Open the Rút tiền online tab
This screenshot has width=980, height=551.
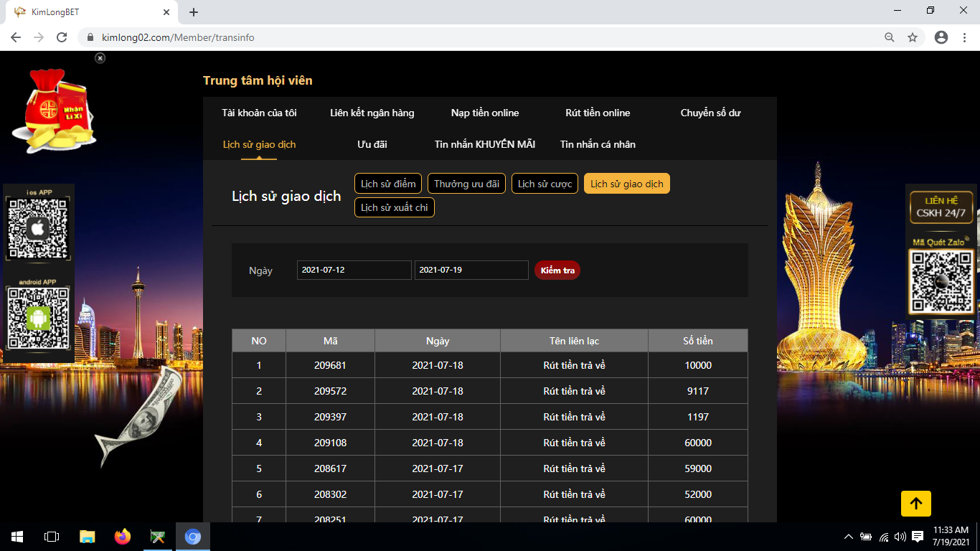pyautogui.click(x=598, y=113)
